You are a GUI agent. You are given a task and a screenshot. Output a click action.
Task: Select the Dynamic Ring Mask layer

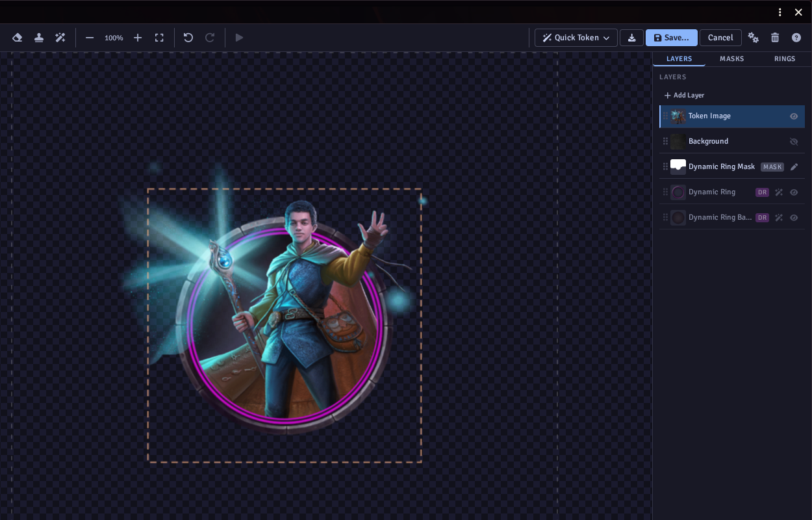click(732, 166)
